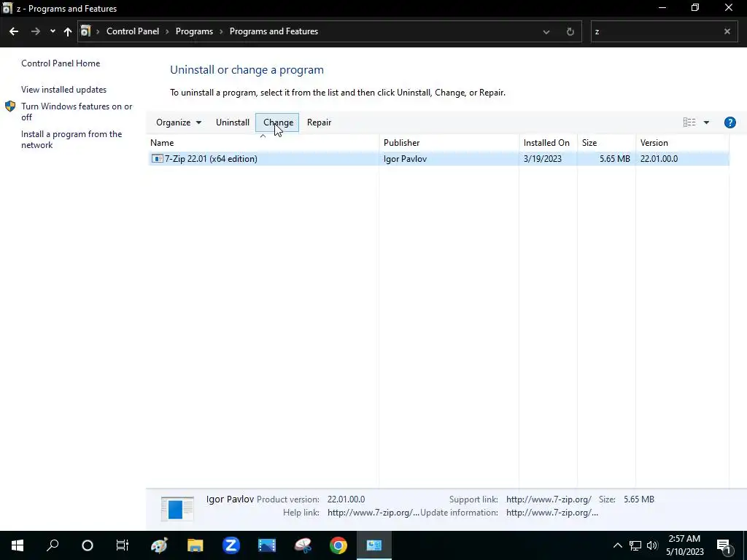Click the forward navigation arrow
Viewport: 747px width, 560px height.
[35, 31]
